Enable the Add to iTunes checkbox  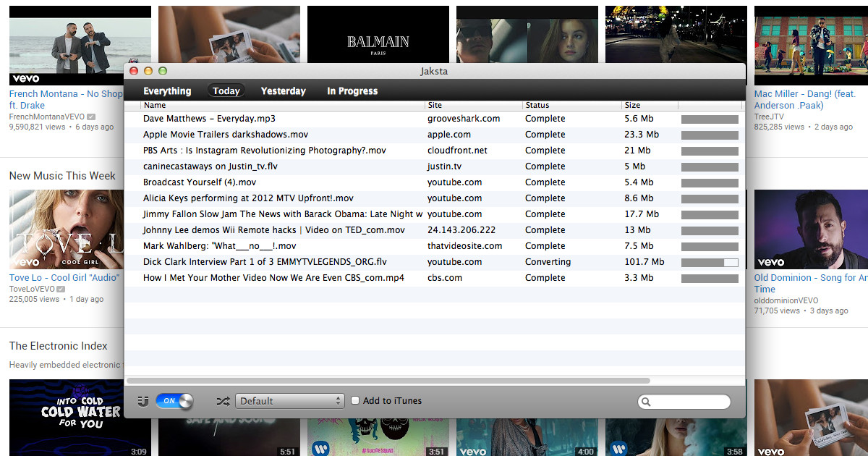pos(355,400)
